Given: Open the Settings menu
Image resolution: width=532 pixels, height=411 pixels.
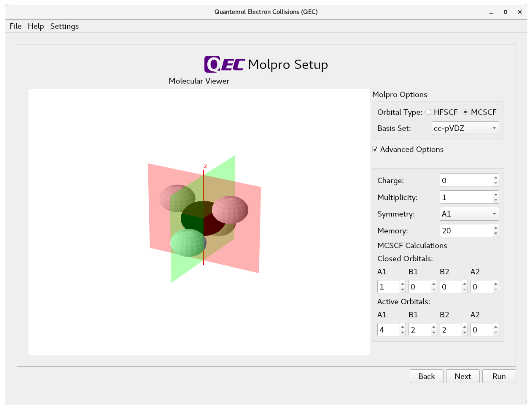Looking at the screenshot, I should (x=64, y=26).
